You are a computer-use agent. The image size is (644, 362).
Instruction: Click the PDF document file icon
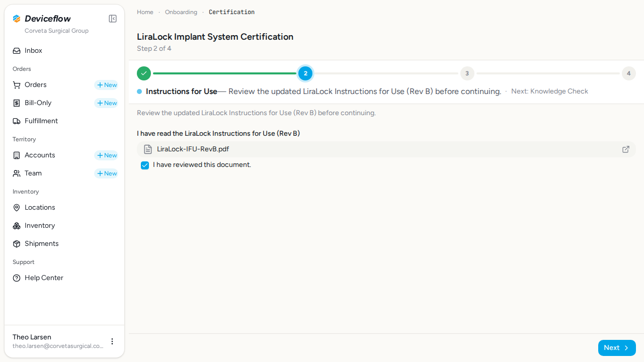click(x=148, y=149)
